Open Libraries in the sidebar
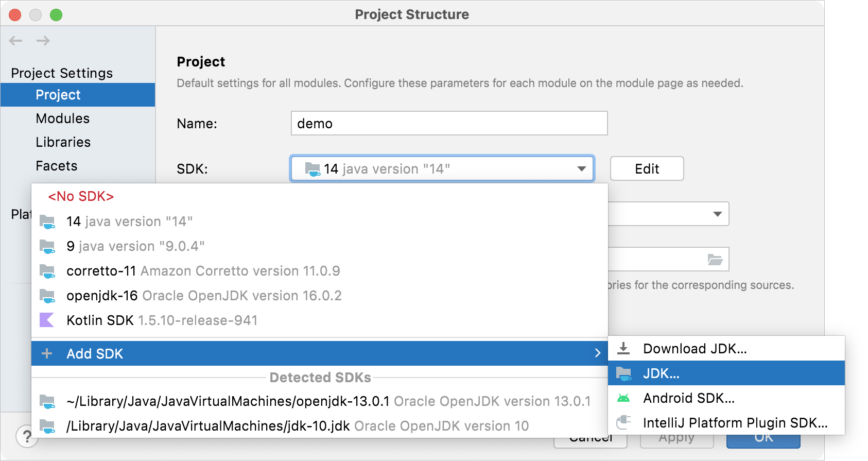Screen dimensions: 868x461 78,142
